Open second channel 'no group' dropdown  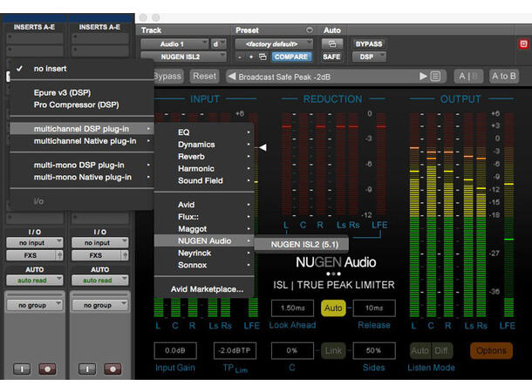(99, 305)
